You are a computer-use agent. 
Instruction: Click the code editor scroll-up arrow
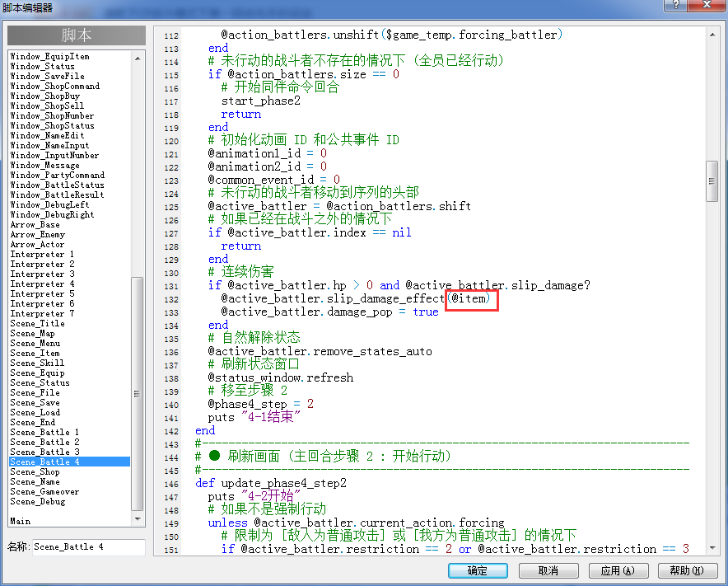712,35
